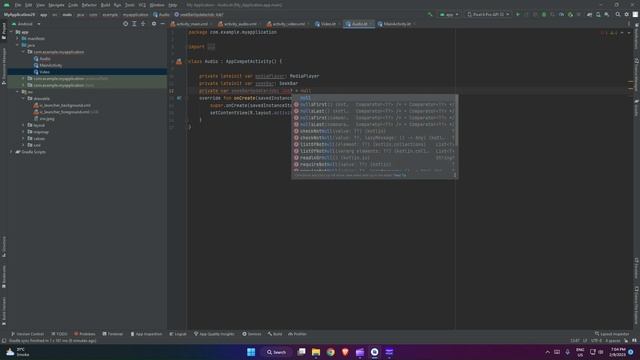This screenshot has height=360, width=640.
Task: Open Android Studio taskbar icon
Action: click(374, 352)
